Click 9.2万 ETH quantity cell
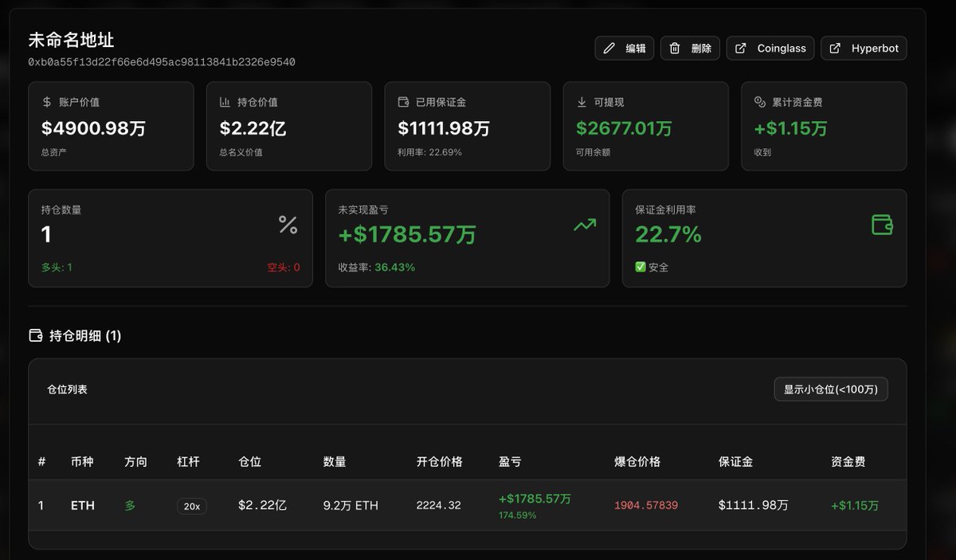 pyautogui.click(x=351, y=506)
